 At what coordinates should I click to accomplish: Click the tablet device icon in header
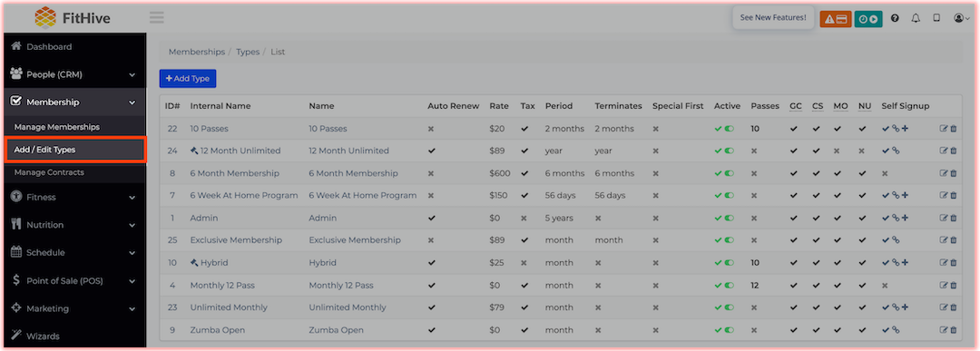point(936,19)
